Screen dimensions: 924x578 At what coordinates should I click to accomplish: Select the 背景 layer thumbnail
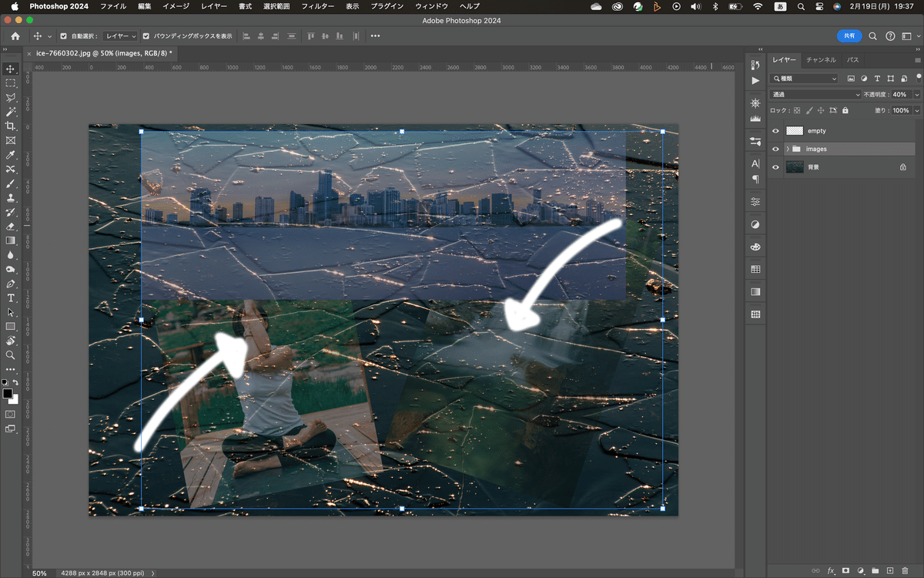[795, 166]
